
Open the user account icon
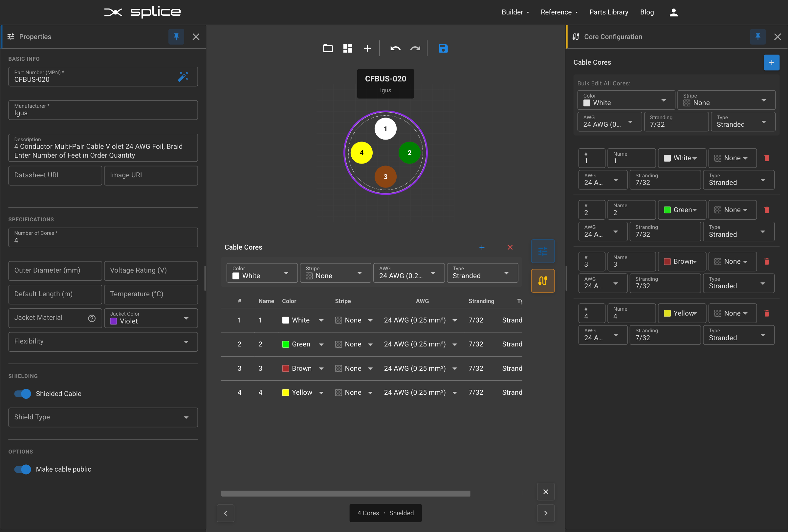pos(673,12)
